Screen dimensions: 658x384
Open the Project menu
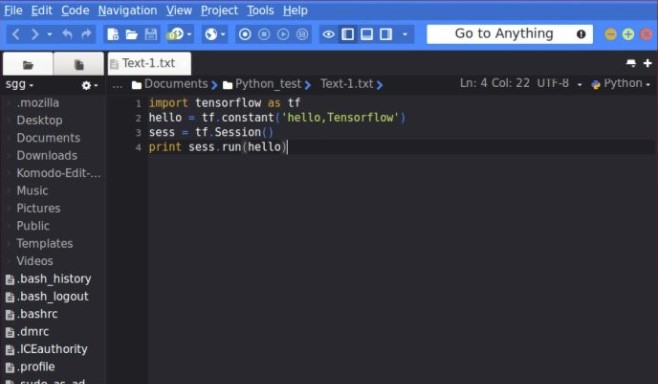pos(219,10)
